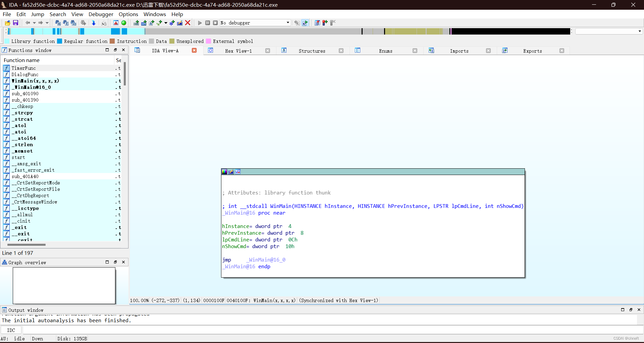The height and width of the screenshot is (343, 644).
Task: Close the Enums tab
Action: click(415, 51)
